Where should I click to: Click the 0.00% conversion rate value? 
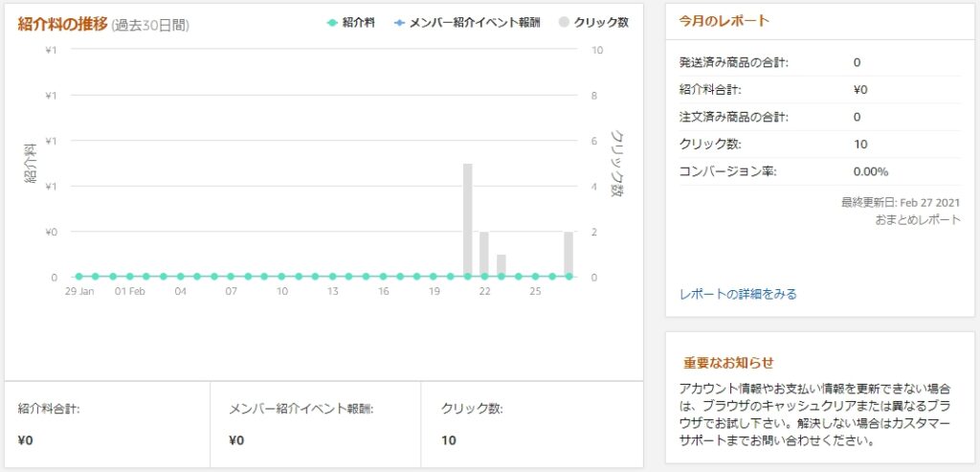(871, 171)
